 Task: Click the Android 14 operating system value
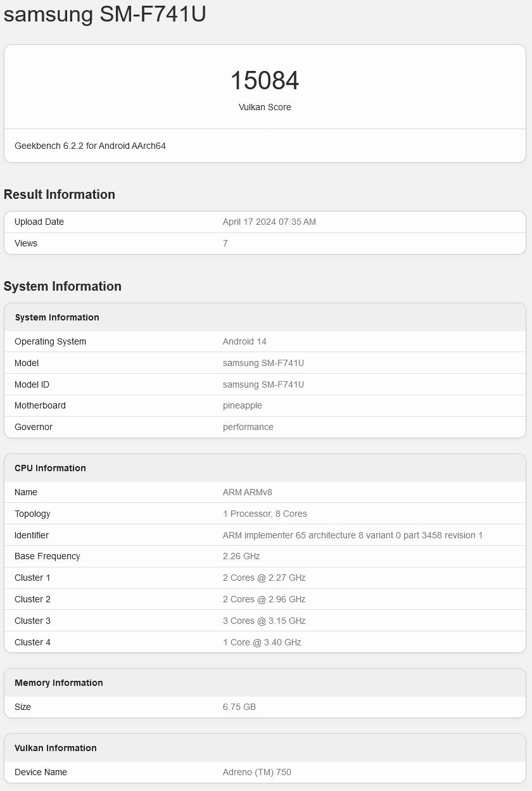pyautogui.click(x=244, y=341)
